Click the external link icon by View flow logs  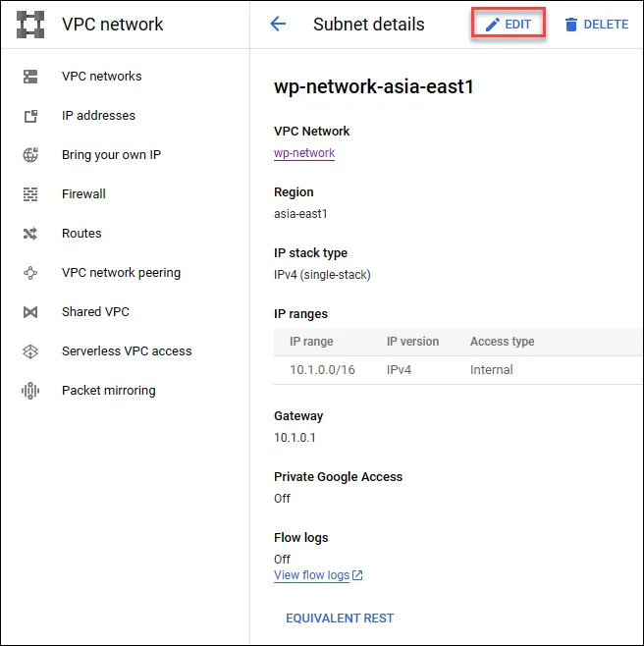coord(357,575)
